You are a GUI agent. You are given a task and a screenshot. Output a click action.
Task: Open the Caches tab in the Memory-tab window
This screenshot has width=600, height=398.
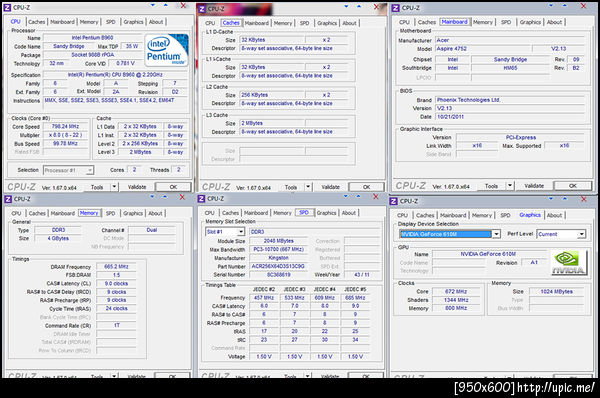tap(37, 213)
